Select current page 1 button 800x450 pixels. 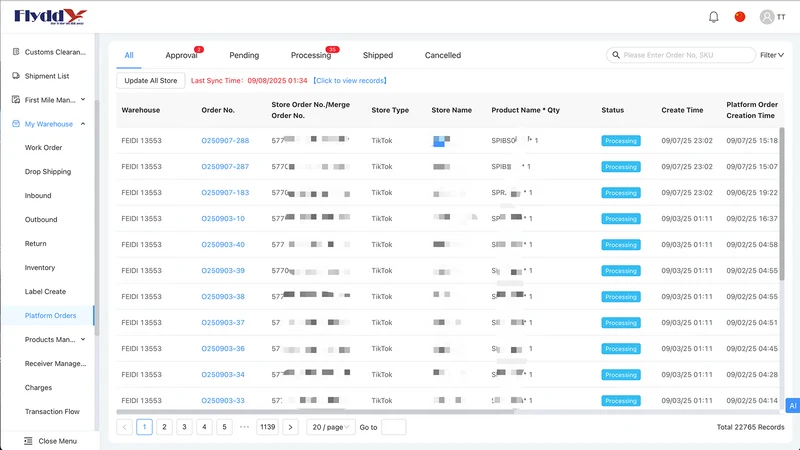point(144,427)
